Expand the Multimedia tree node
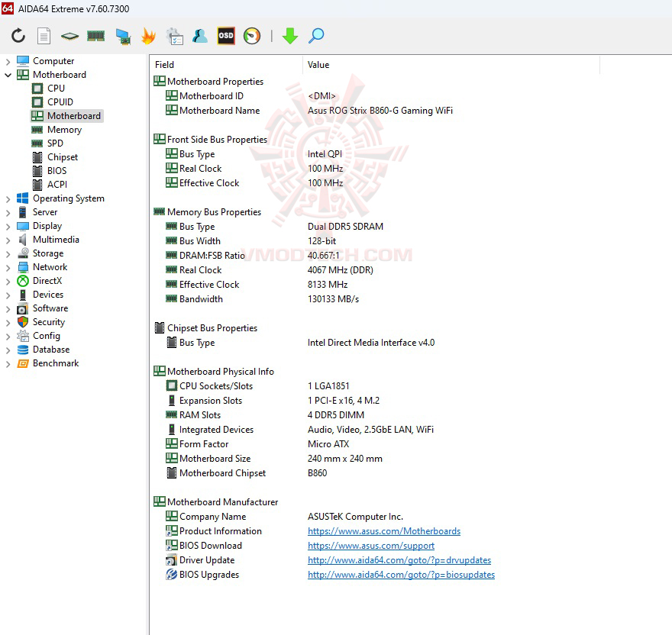This screenshot has width=672, height=635. pyautogui.click(x=8, y=240)
